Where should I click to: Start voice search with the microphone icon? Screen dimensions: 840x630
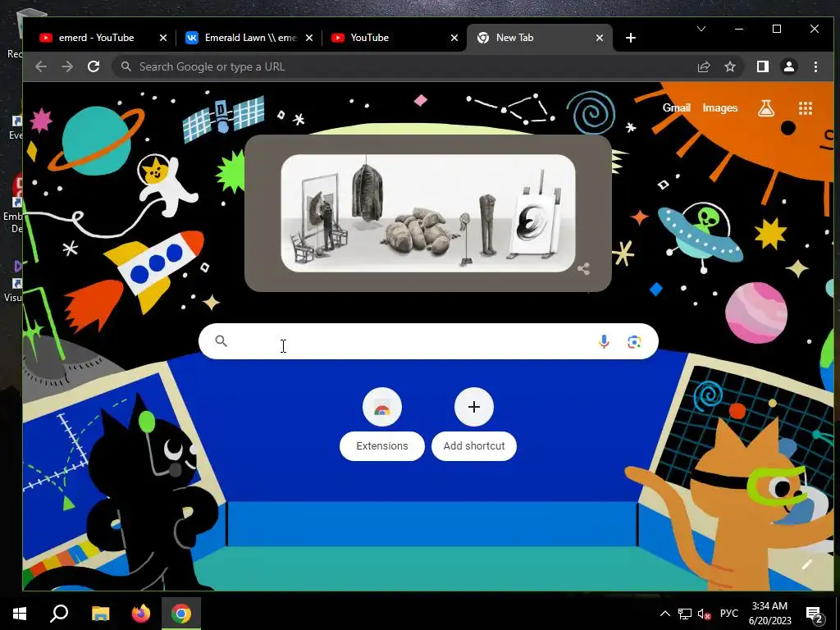click(604, 341)
